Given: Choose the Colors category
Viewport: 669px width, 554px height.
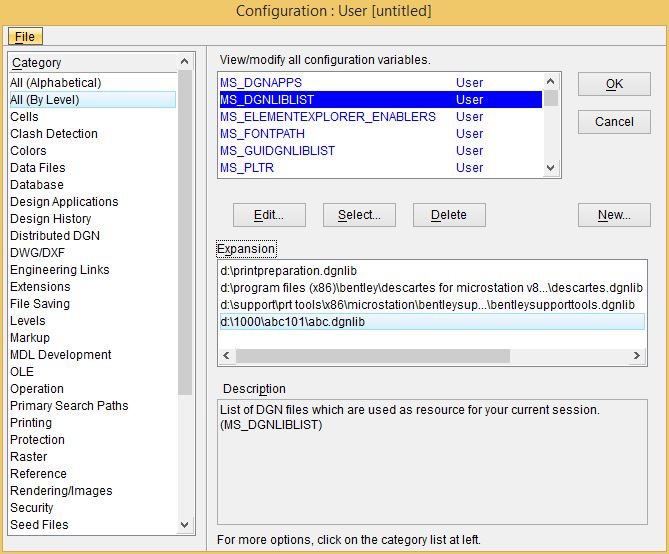Looking at the screenshot, I should pyautogui.click(x=92, y=151).
